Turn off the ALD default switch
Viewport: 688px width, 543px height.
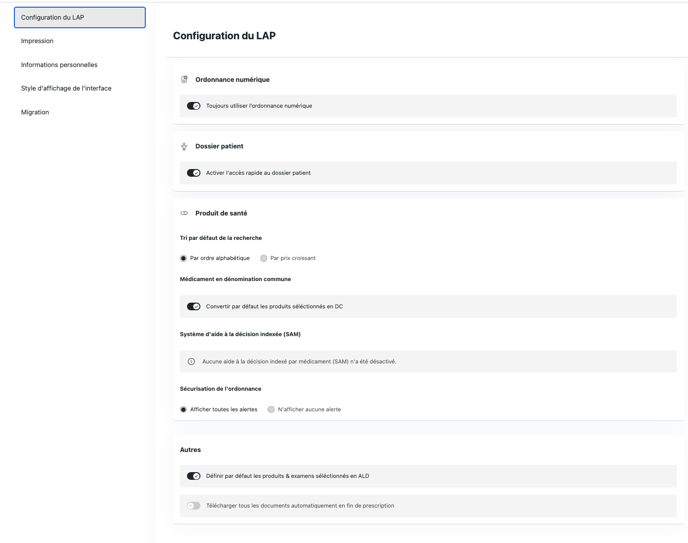point(194,476)
